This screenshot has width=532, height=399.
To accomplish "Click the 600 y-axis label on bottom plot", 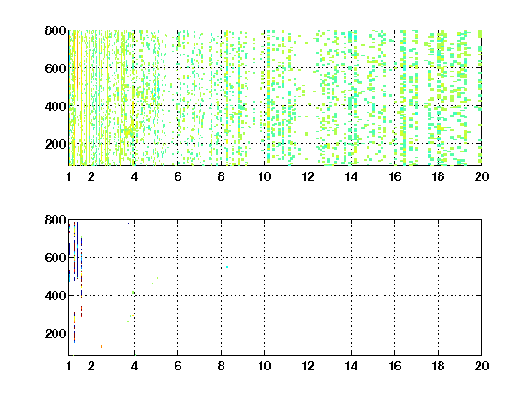I will click(55, 258).
